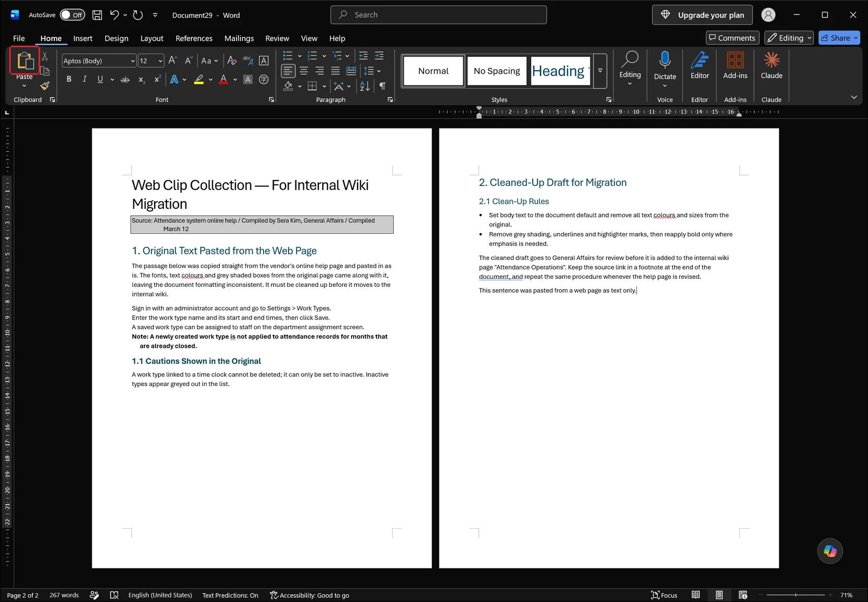Screen dimensions: 868x602
Task: Apply the red font color
Action: point(224,79)
